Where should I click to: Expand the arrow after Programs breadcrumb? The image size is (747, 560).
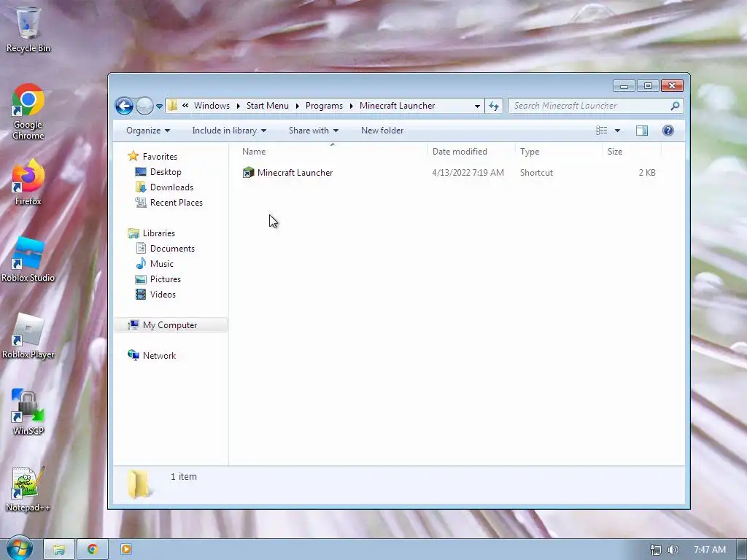[351, 106]
